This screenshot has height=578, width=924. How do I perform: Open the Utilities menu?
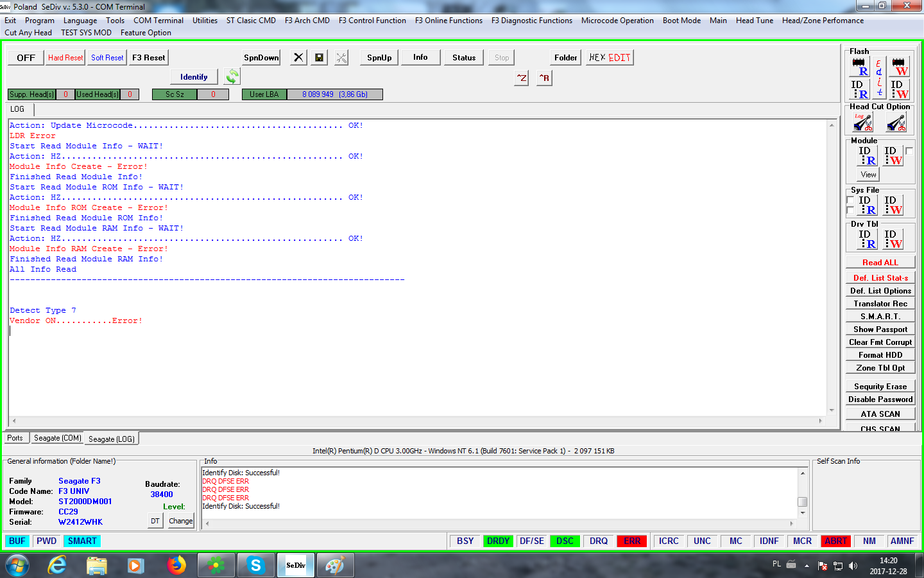pyautogui.click(x=205, y=21)
